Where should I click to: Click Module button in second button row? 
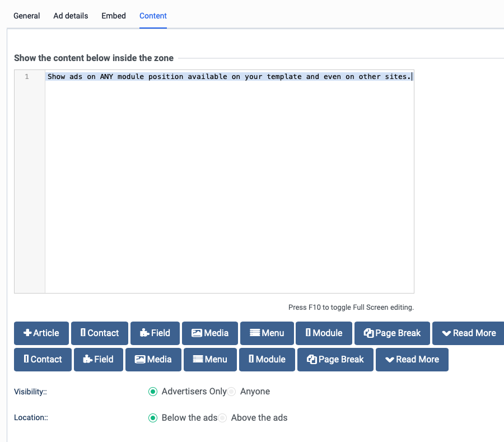[x=267, y=360]
